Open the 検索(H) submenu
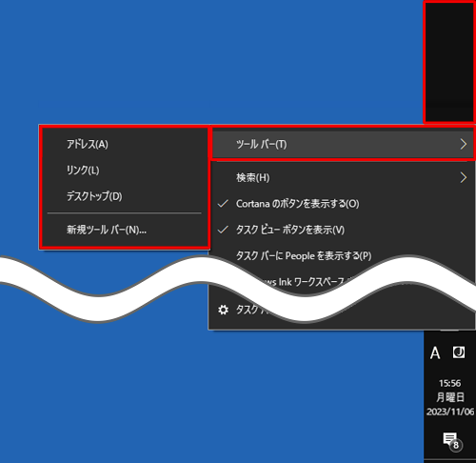This screenshot has width=476, height=463. [x=342, y=178]
